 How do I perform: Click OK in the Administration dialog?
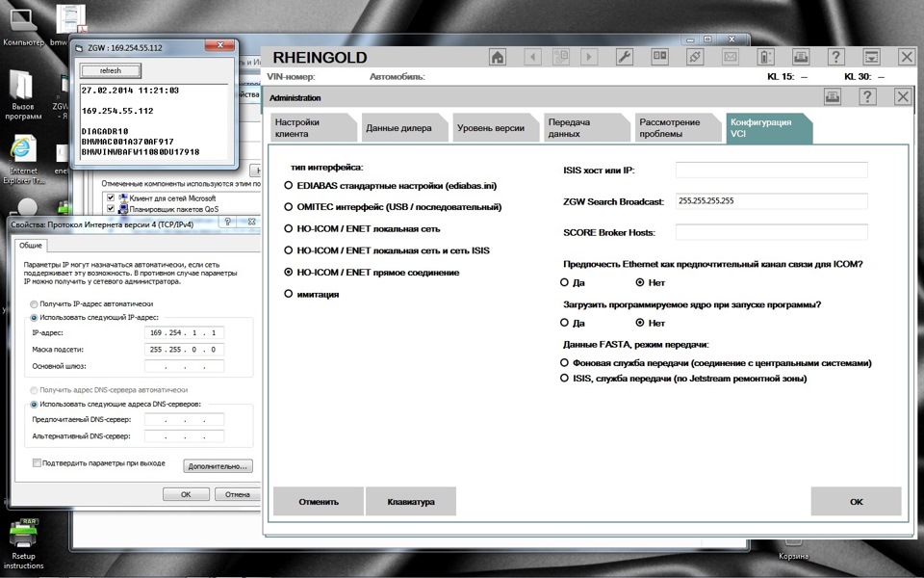coord(857,501)
